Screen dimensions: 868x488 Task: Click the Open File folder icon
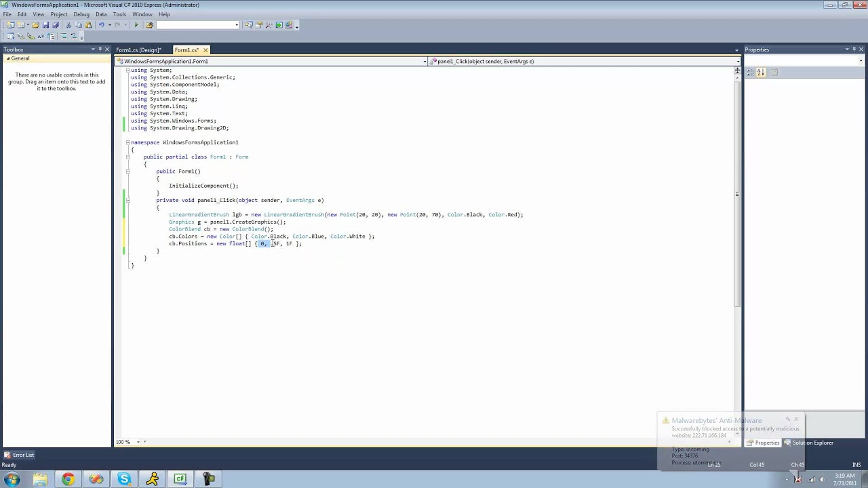[x=35, y=25]
